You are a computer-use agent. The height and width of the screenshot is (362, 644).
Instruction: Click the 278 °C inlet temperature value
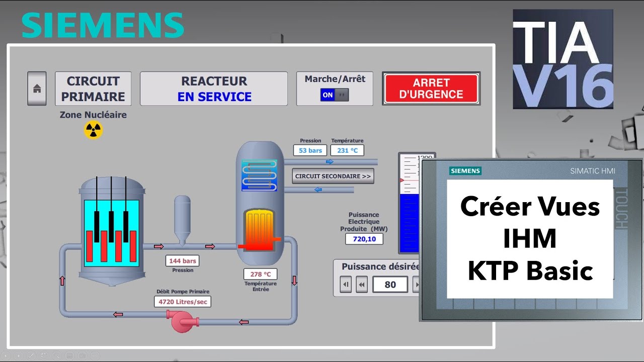260,275
